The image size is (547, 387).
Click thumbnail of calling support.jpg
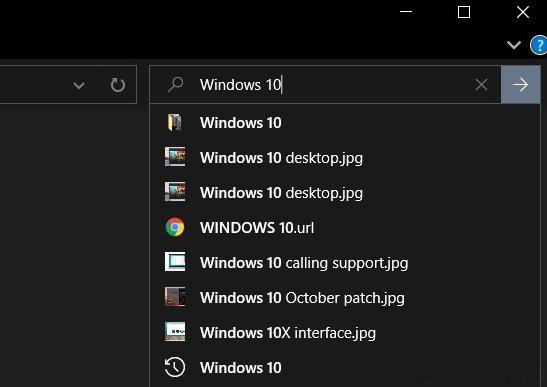click(x=175, y=262)
